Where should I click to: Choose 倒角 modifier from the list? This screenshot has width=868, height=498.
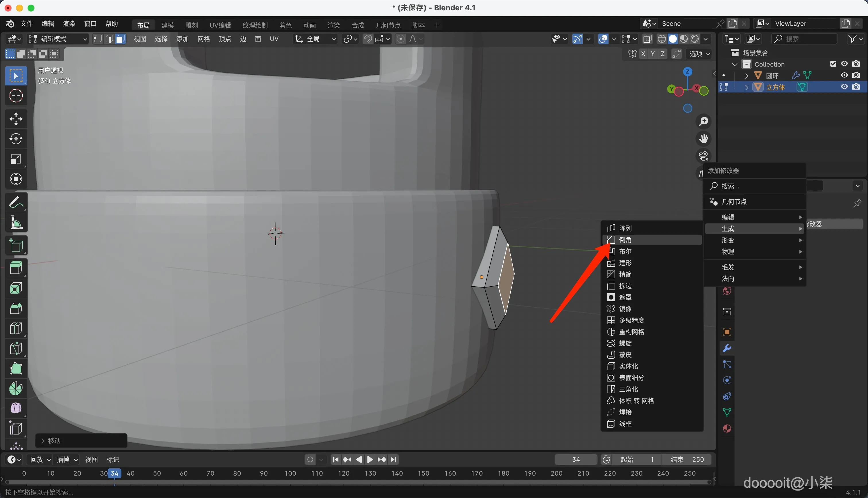click(x=625, y=240)
